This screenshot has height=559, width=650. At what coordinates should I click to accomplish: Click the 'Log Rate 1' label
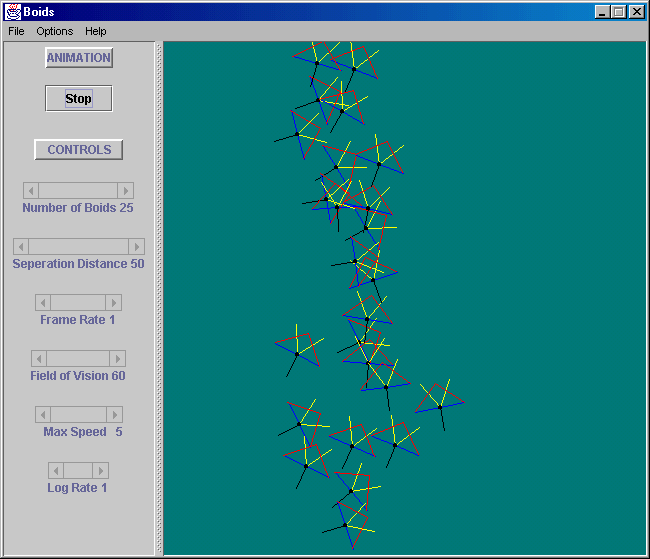77,488
